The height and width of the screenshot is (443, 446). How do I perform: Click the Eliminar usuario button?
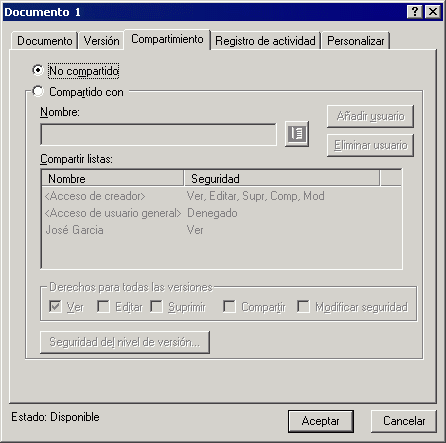pos(370,145)
